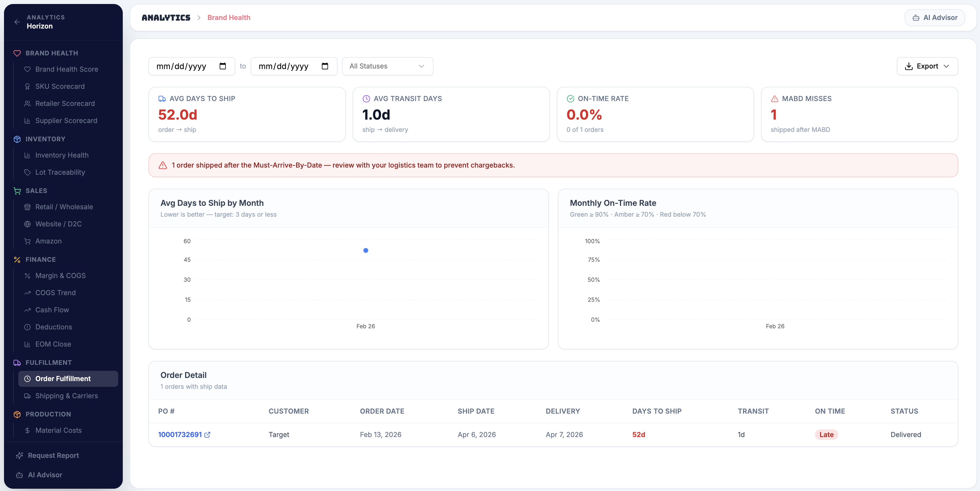This screenshot has width=980, height=491.
Task: Click the store icon beside Retail / Wholesale
Action: (27, 207)
